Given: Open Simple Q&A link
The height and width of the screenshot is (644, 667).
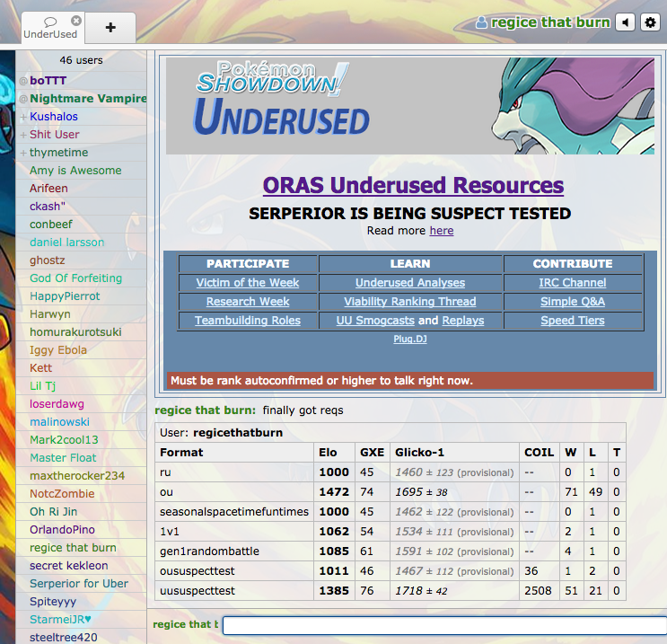Looking at the screenshot, I should pyautogui.click(x=573, y=302).
